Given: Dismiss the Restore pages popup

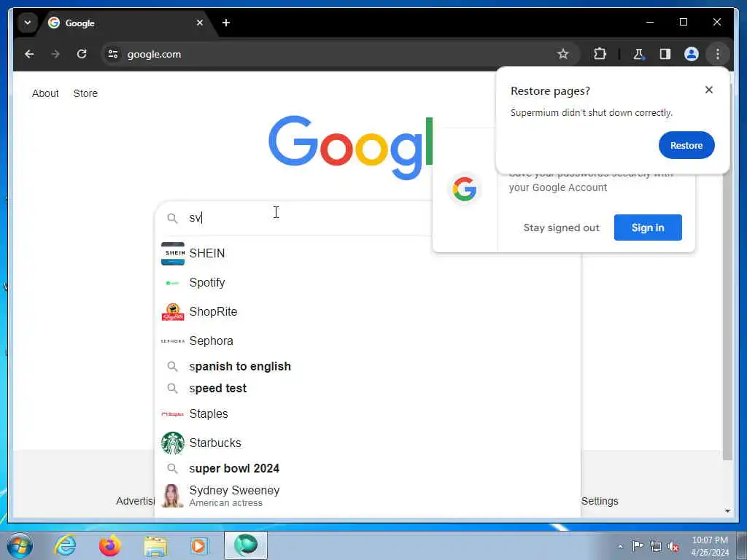Looking at the screenshot, I should (709, 90).
